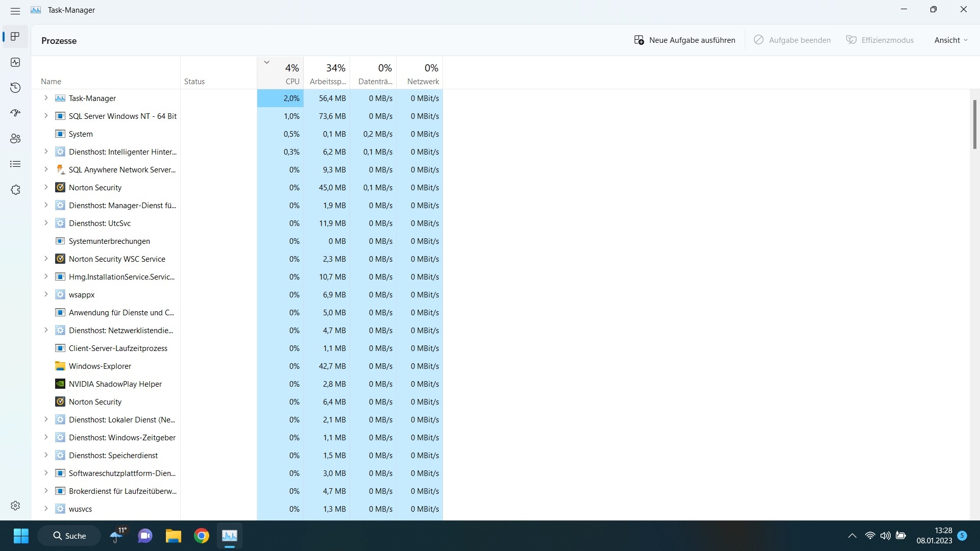
Task: Sort by Arbeitsspeicher column header
Action: (x=327, y=73)
